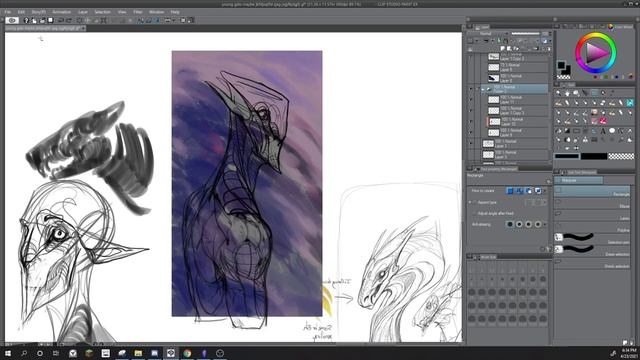The width and height of the screenshot is (640, 360).
Task: Select the purple canvas layer thumbnail in Layer panel
Action: click(x=493, y=78)
